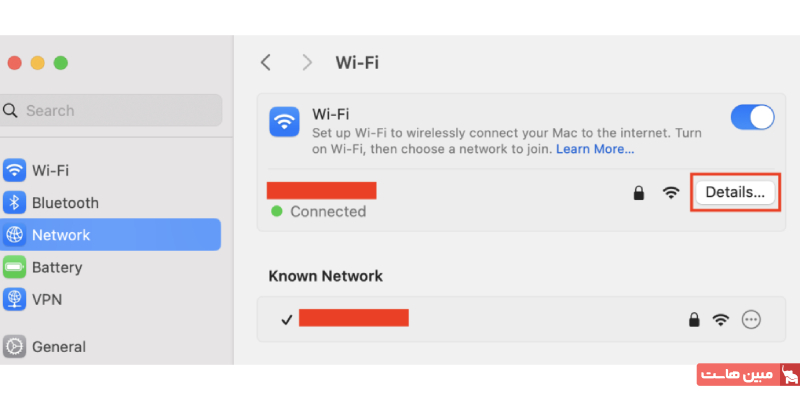Click the Battery icon in the sidebar
The width and height of the screenshot is (800, 400).
(x=15, y=267)
